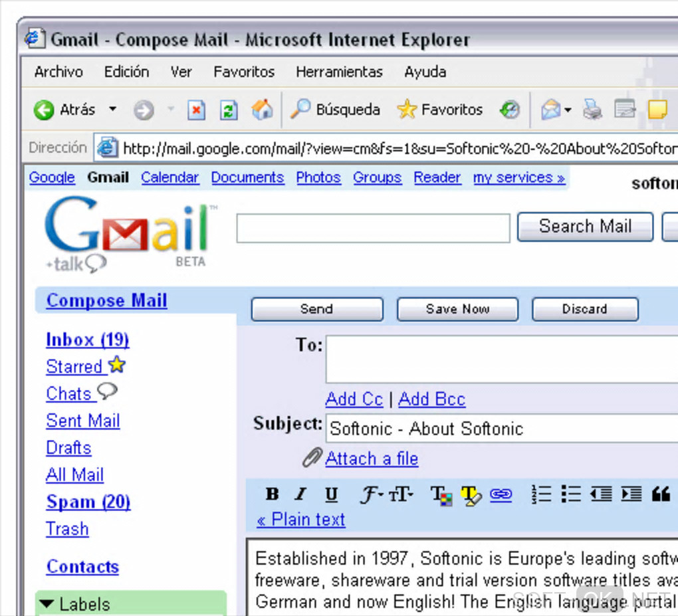Viewport: 678px width, 616px height.
Task: Click the Save Now button
Action: click(457, 309)
